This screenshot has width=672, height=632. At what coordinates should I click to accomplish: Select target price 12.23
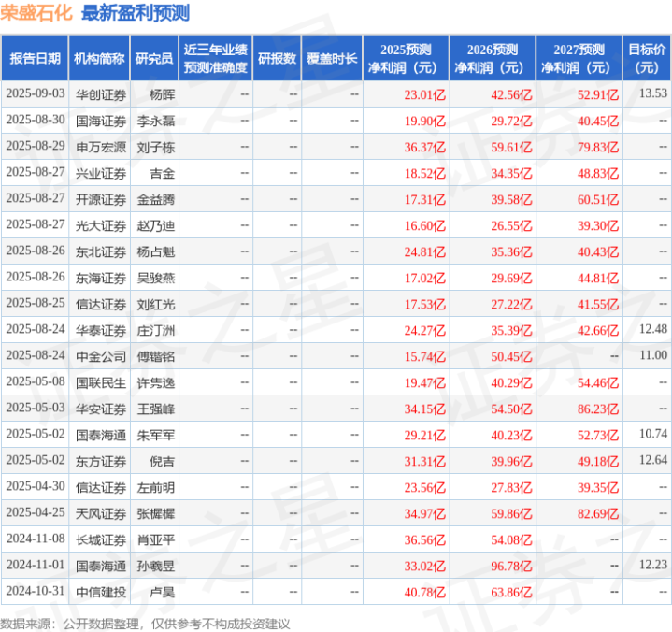(x=653, y=565)
